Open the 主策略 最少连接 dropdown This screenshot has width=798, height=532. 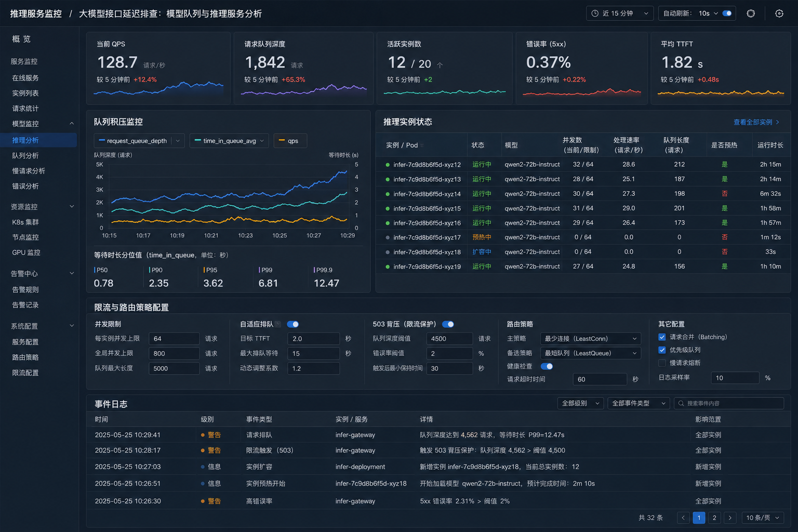591,339
